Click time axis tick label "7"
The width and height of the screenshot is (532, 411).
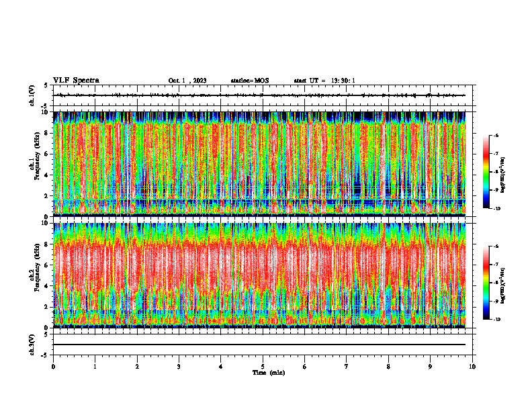[x=347, y=367]
